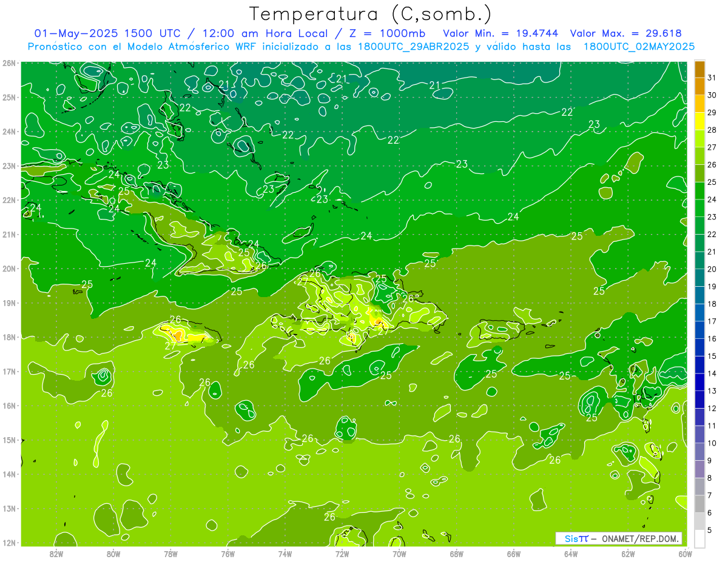
Task: Click the "17N" latitude axis label
Action: pos(9,372)
